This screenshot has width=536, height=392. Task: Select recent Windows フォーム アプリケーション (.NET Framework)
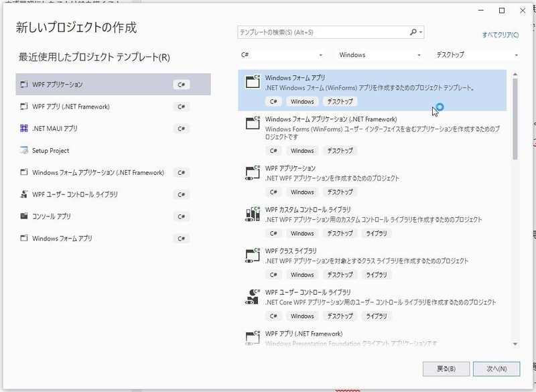113,172
